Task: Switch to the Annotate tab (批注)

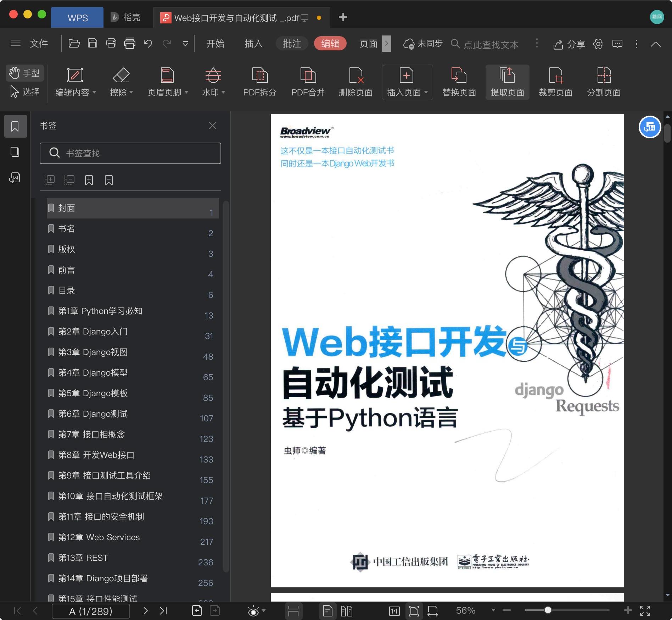Action: [x=292, y=44]
